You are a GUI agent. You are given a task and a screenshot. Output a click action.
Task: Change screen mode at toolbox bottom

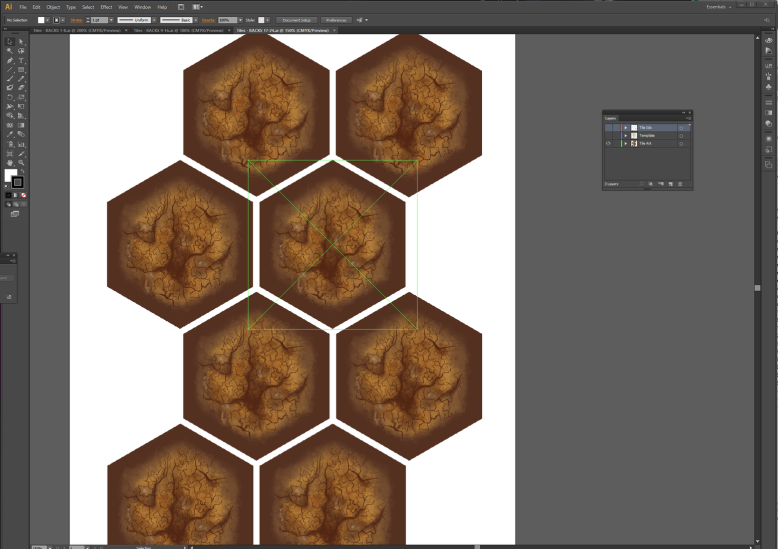click(15, 214)
